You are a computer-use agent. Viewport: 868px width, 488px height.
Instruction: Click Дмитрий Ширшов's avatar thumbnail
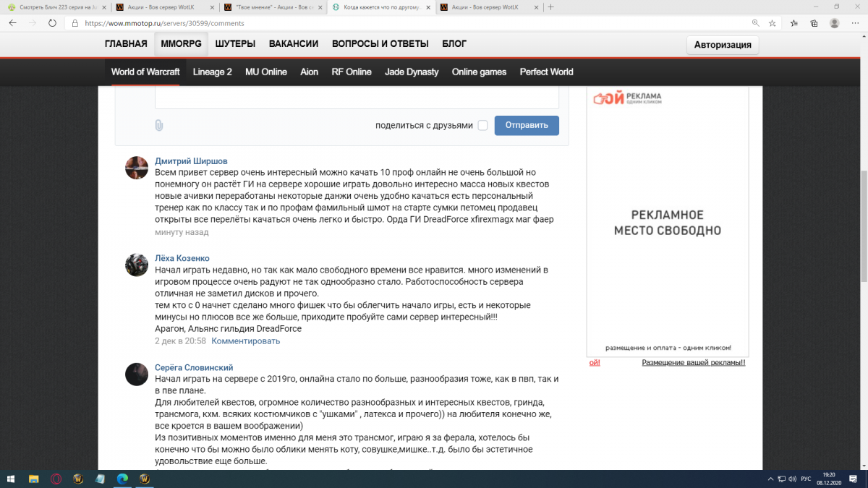point(137,168)
